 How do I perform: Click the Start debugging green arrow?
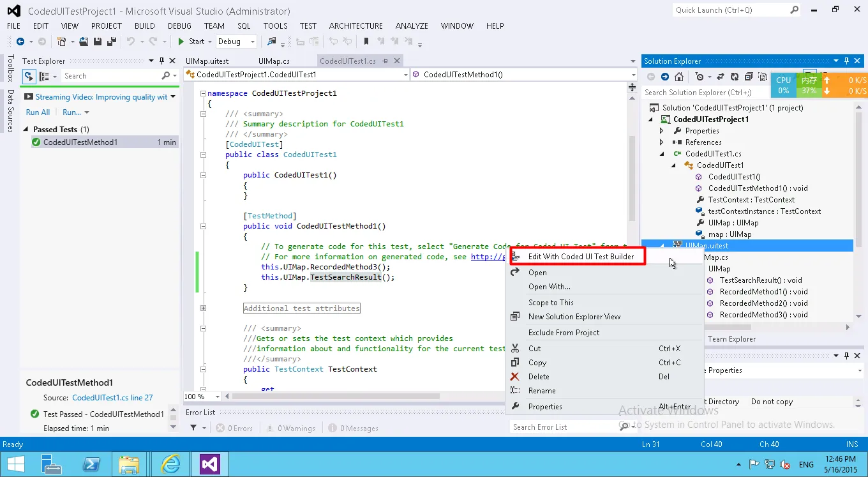tap(181, 42)
